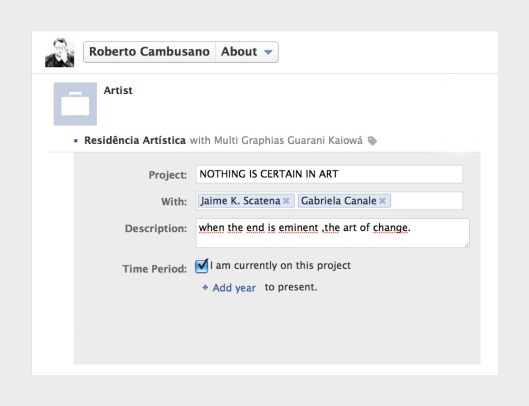Click the blue bullet beside Residência Artística
The width and height of the screenshot is (529, 406).
click(x=76, y=140)
